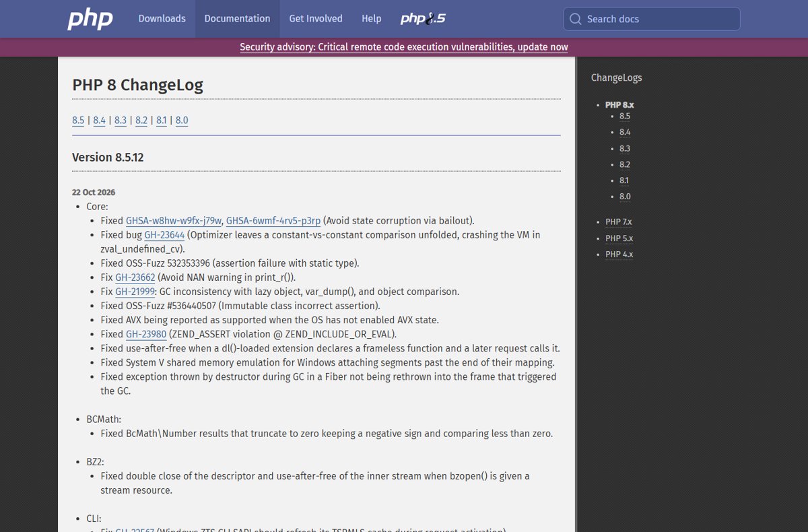This screenshot has width=808, height=532.
Task: Open advisory GHSA-6wmf-4rv5-p3rp
Action: [273, 221]
